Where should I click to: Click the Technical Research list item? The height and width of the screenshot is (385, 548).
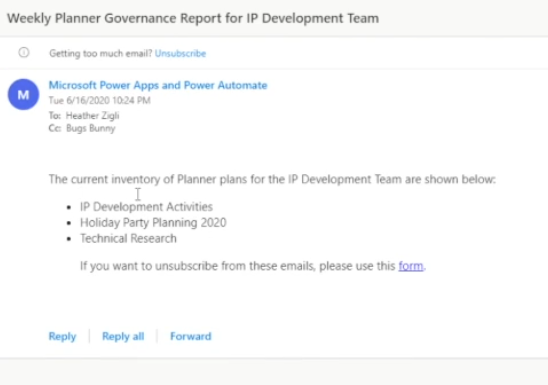(128, 239)
